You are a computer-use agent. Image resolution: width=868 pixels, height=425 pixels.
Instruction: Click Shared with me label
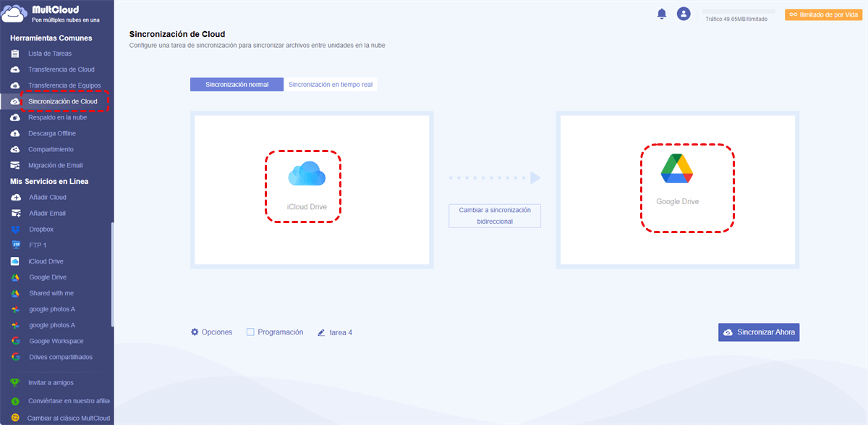coord(51,293)
